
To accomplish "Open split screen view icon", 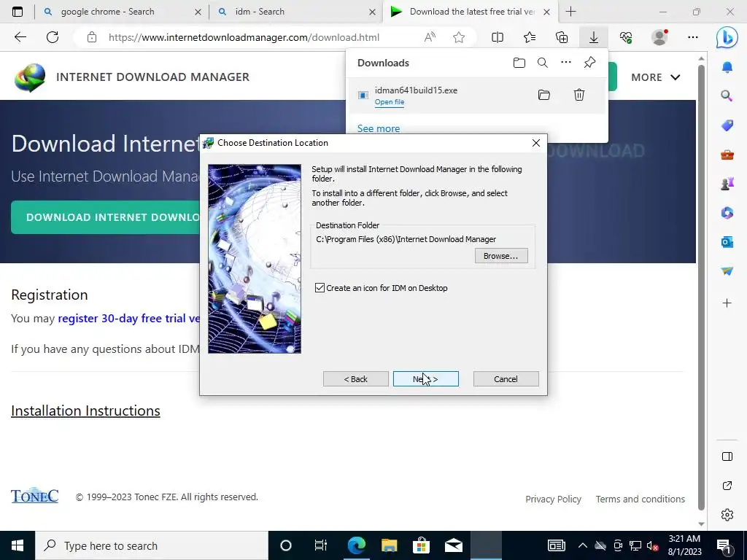I will coord(498,37).
